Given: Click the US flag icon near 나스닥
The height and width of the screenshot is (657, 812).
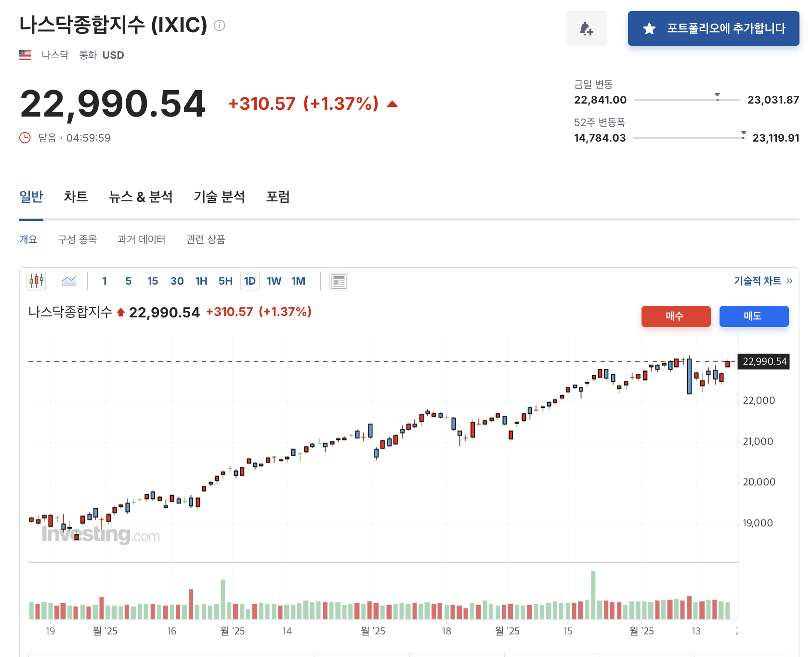Looking at the screenshot, I should click(25, 54).
